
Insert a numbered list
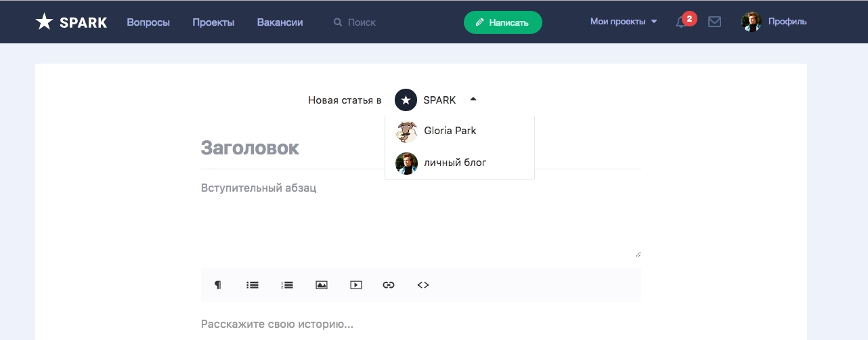(287, 285)
